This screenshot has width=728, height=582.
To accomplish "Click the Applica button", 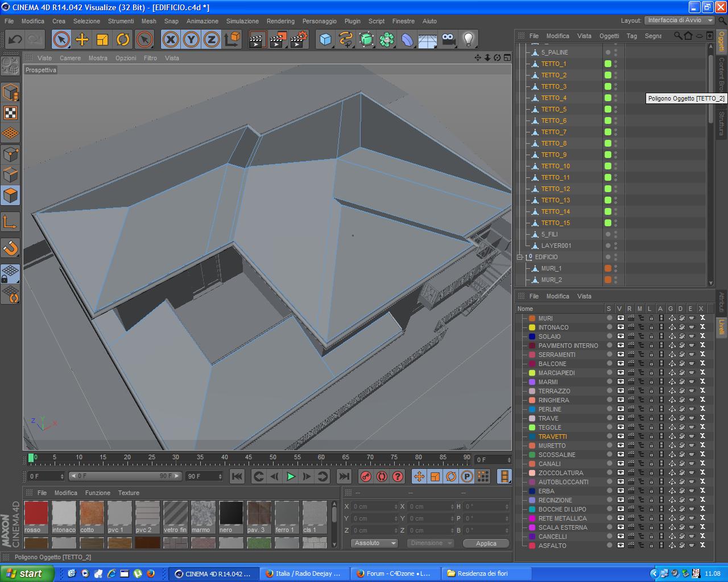I will click(486, 543).
